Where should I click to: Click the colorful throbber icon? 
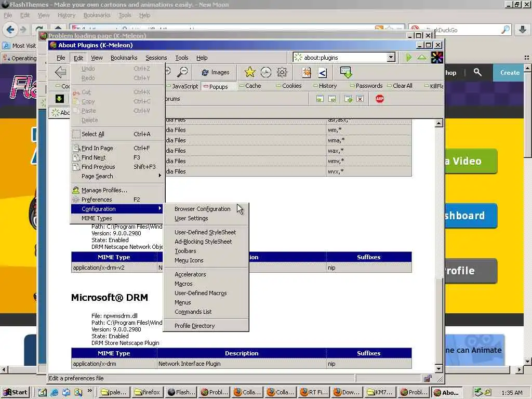(437, 57)
